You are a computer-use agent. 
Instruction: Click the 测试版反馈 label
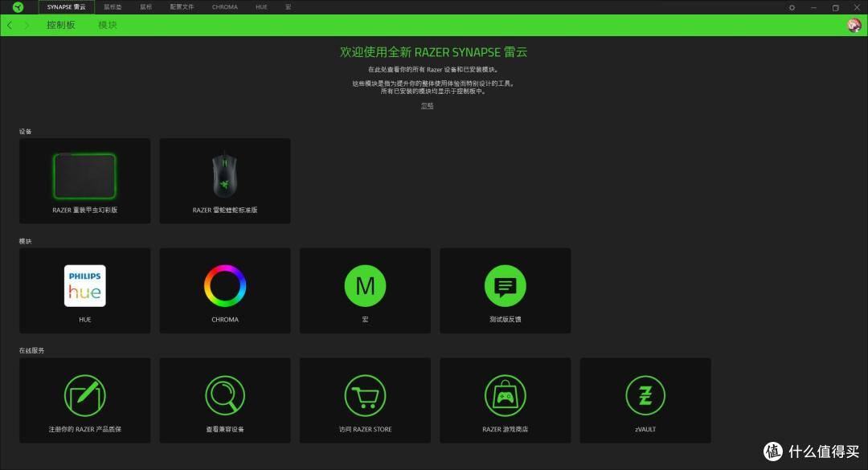tap(505, 320)
